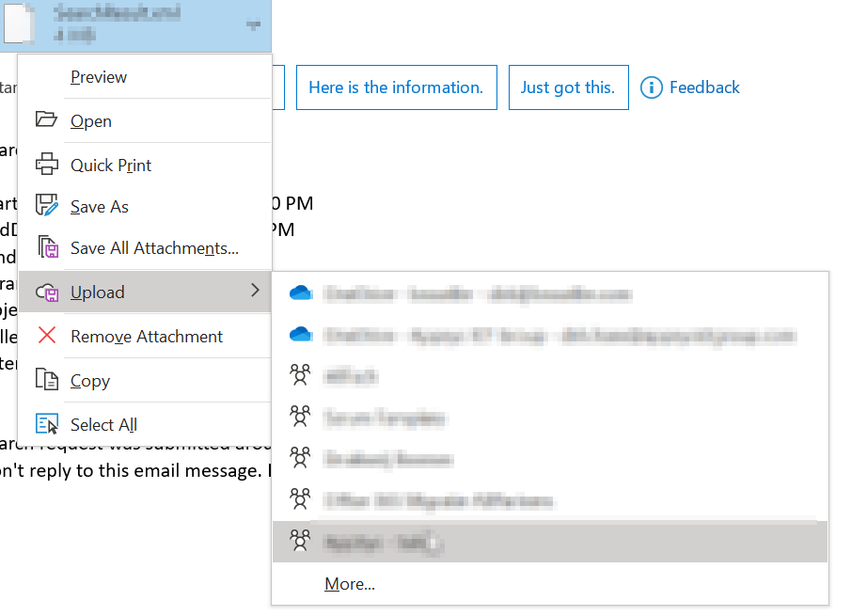Click the 'Just got this.' suggested reply
This screenshot has height=616, width=851.
568,87
